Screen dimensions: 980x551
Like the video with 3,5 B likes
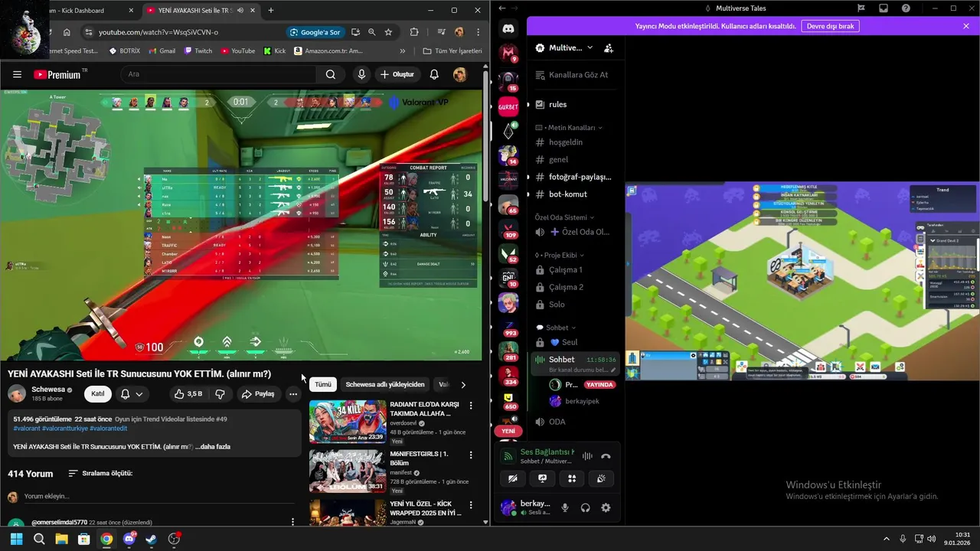point(188,394)
